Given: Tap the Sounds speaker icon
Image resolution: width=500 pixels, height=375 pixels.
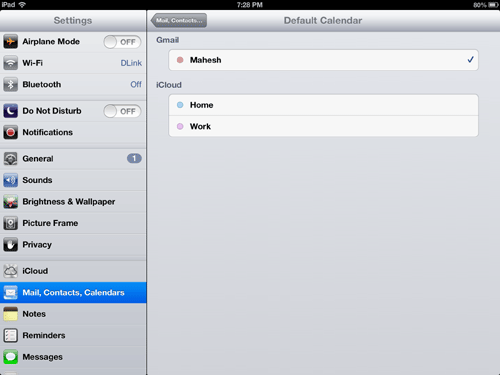Looking at the screenshot, I should click(x=10, y=180).
